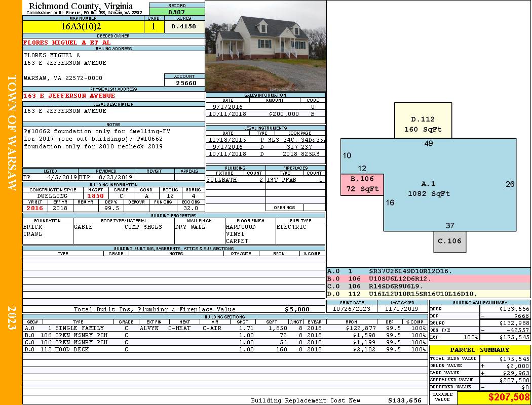532x405 pixels.
Task: Click the house photo thumbnail
Action: pyautogui.click(x=265, y=46)
